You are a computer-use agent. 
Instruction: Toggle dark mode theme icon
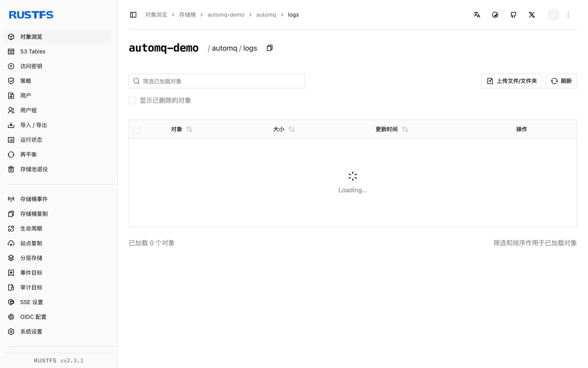tap(495, 15)
